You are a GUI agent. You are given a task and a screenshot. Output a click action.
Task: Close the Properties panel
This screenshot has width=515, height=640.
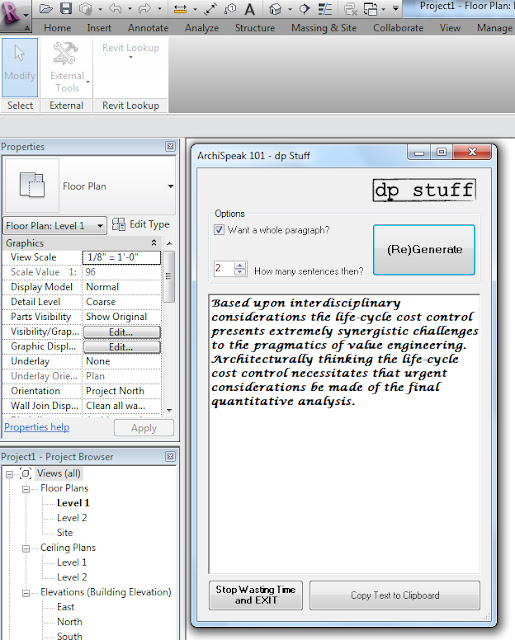pos(170,146)
